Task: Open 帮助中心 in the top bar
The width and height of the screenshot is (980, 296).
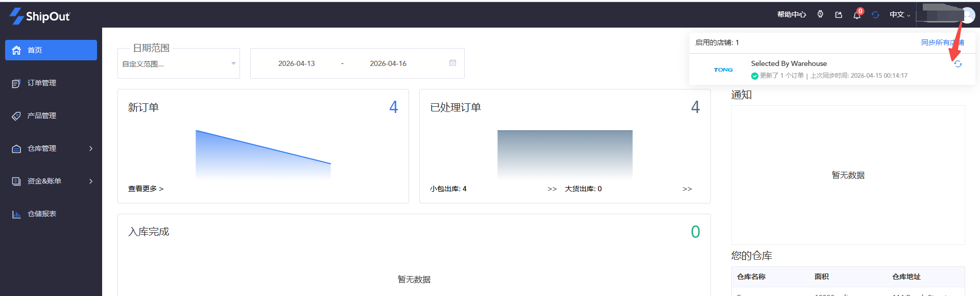Action: tap(792, 15)
